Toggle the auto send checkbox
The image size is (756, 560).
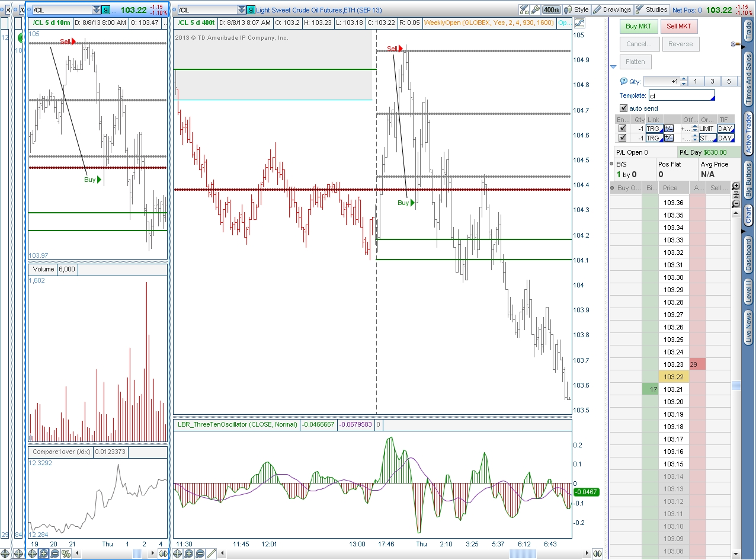pos(623,108)
